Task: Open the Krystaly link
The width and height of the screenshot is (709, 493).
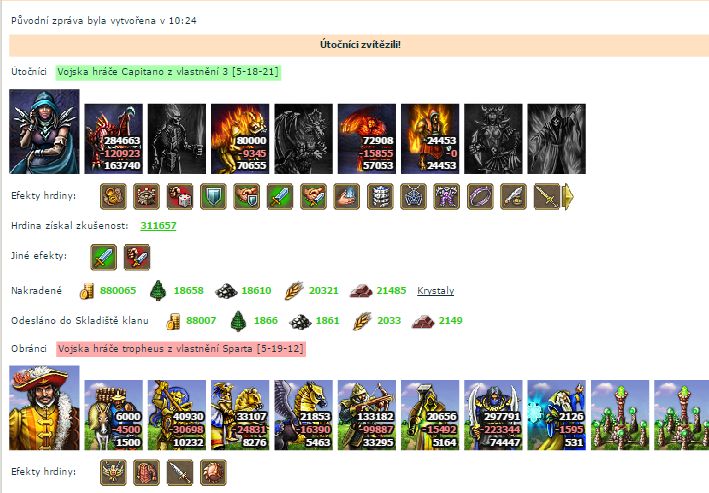Action: point(435,290)
